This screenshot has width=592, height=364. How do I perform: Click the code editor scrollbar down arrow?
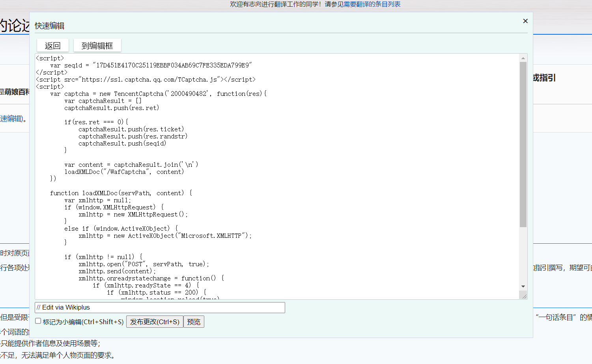523,286
